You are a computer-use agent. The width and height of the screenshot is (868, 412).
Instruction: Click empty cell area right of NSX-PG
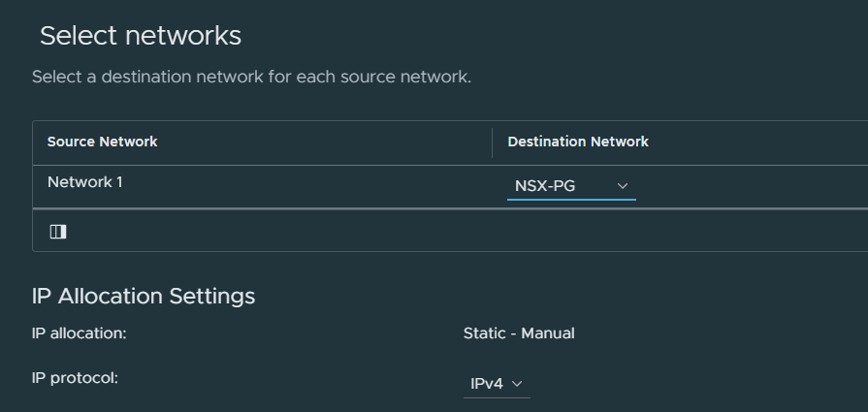point(752,186)
